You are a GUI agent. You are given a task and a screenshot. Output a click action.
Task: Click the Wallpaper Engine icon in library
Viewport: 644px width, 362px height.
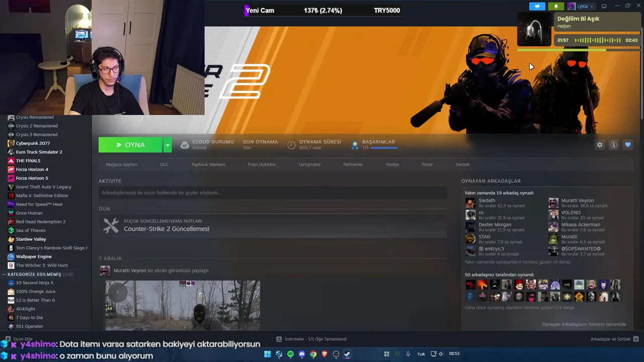coord(11,256)
